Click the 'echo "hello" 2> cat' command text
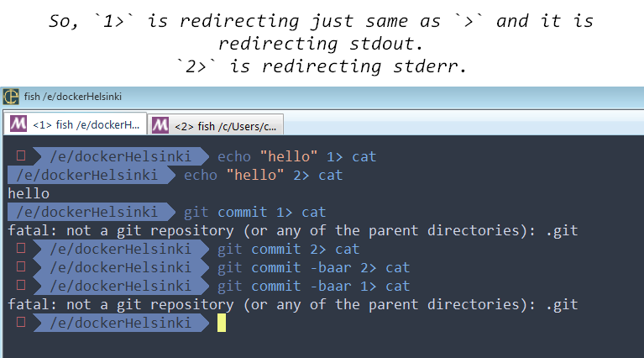The image size is (644, 358). (x=263, y=175)
